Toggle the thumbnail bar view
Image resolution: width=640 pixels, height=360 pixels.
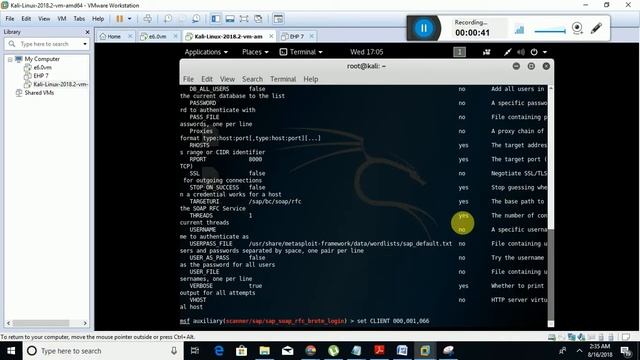coord(230,19)
